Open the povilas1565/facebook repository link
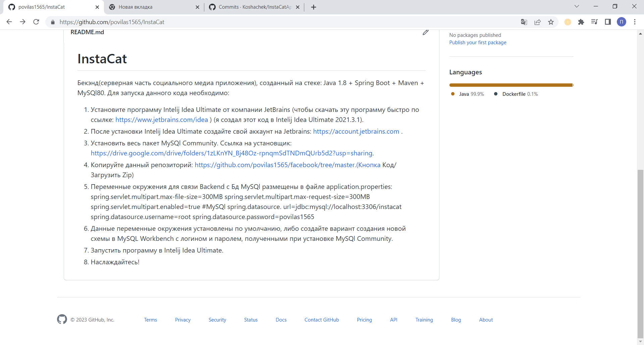Viewport: 644px width, 345px height. tap(287, 165)
